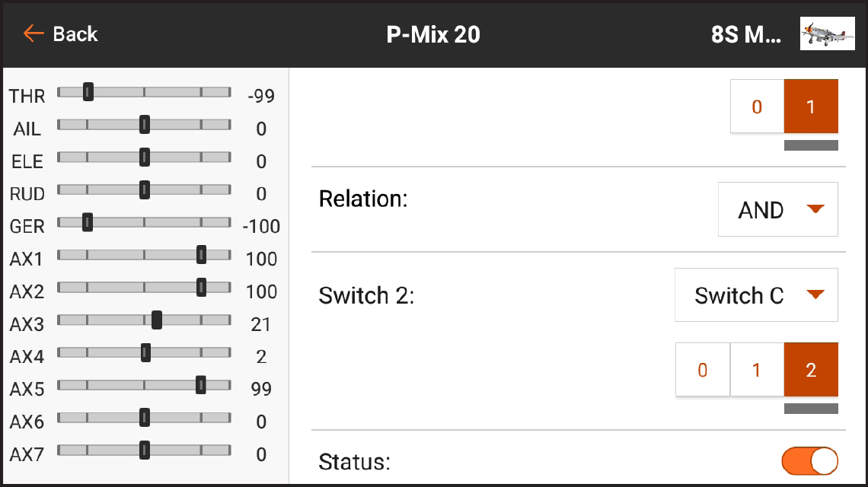Select position 1 for Switch C
The width and height of the screenshot is (868, 487).
[x=756, y=370]
